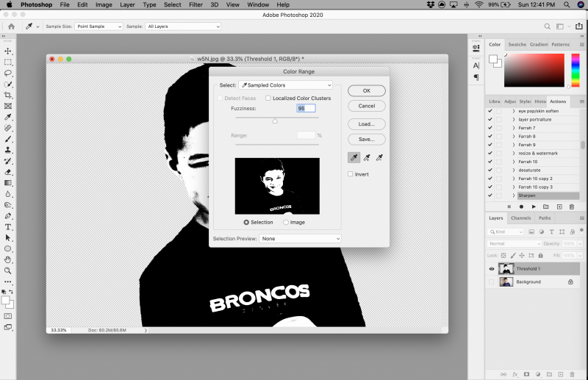The height and width of the screenshot is (380, 588).
Task: Select the Background layer thumbnail
Action: pyautogui.click(x=506, y=282)
